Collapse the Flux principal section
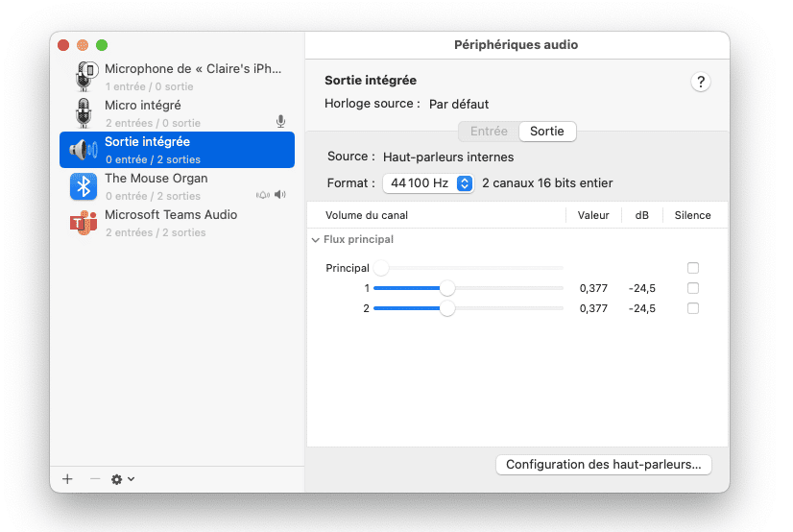This screenshot has height=532, width=793. point(315,240)
